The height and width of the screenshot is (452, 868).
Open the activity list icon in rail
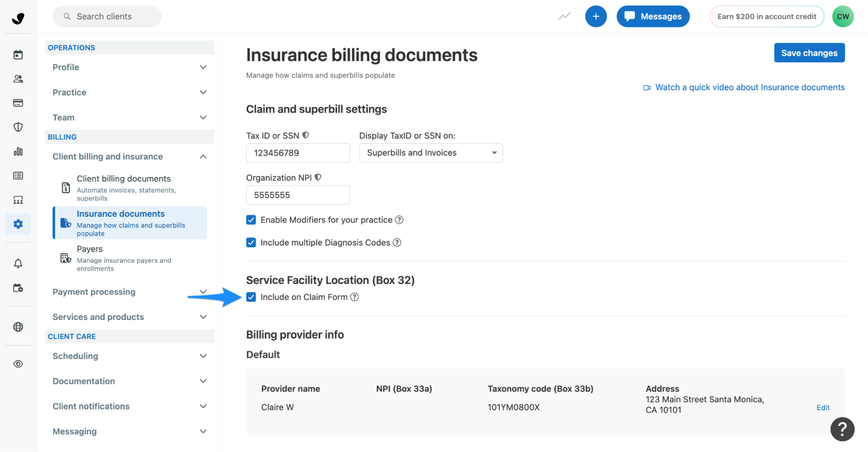pos(18,176)
